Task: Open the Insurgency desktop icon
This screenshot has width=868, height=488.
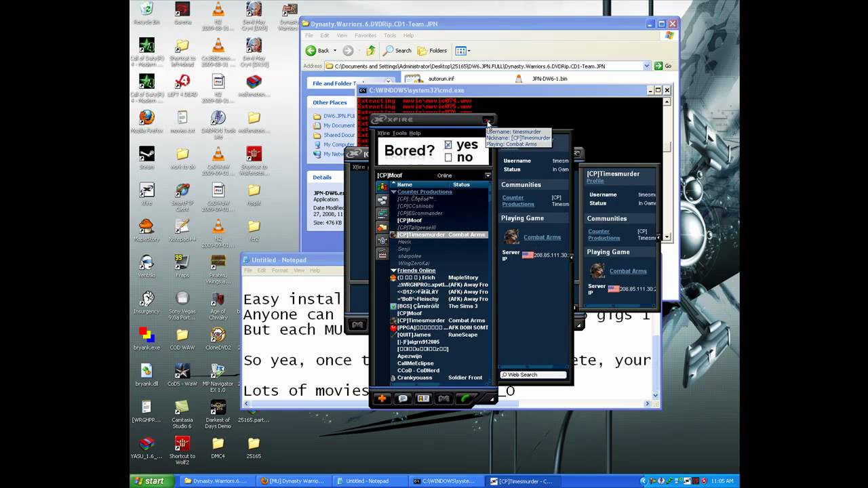Action: pyautogui.click(x=146, y=302)
